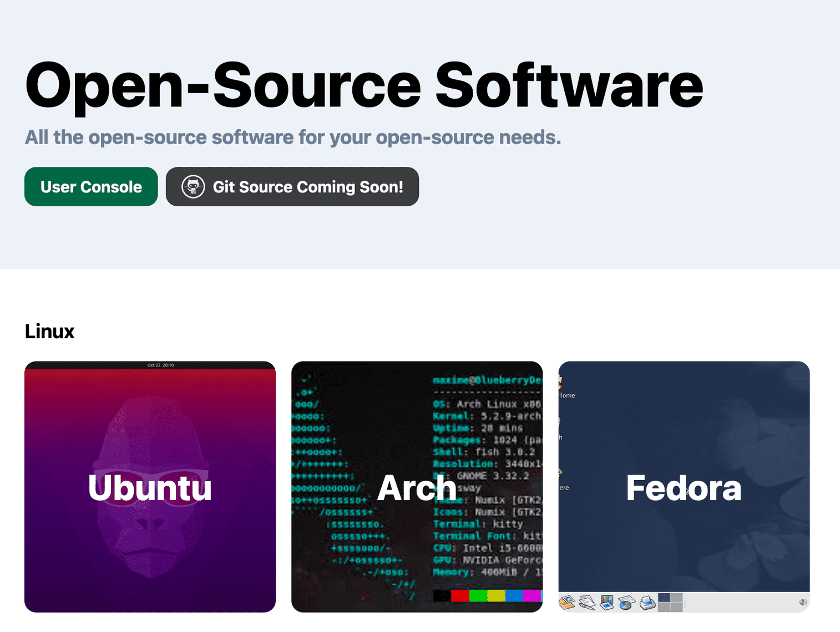Click the GitHub octocat icon
Screen dimensions: 840x632
point(193,187)
